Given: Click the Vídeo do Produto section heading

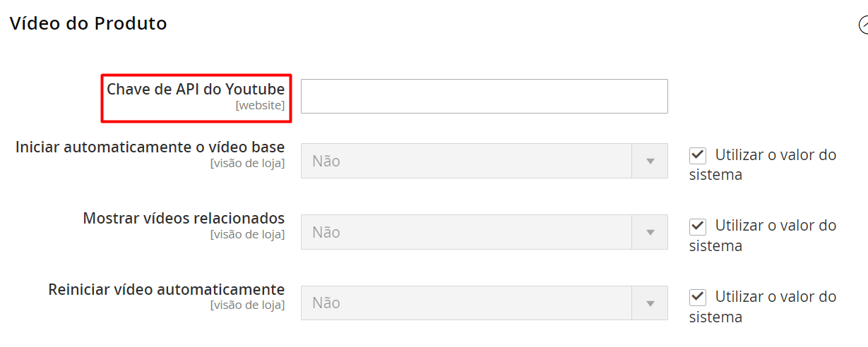Looking at the screenshot, I should tap(88, 23).
